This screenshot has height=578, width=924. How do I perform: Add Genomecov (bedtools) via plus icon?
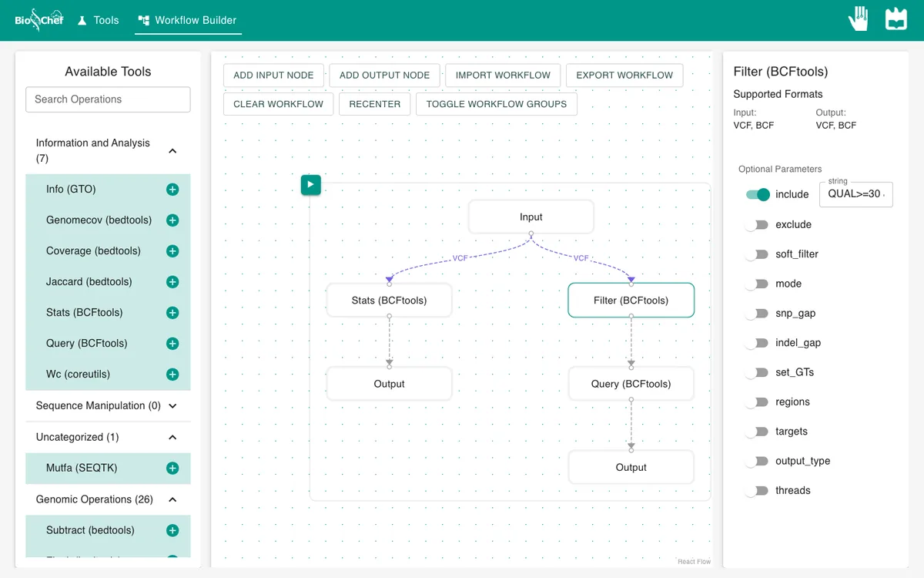(172, 220)
